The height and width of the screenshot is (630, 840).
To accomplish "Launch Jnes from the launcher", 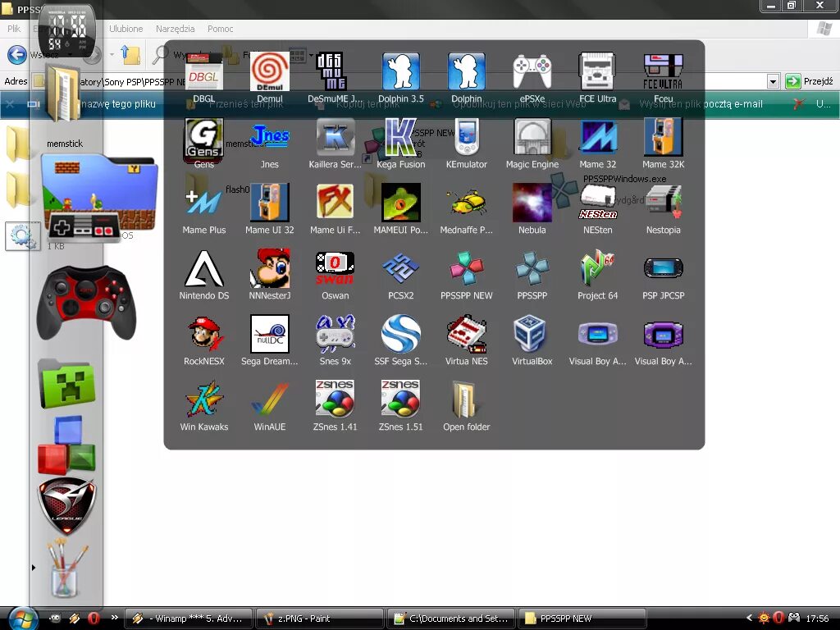I will click(269, 138).
